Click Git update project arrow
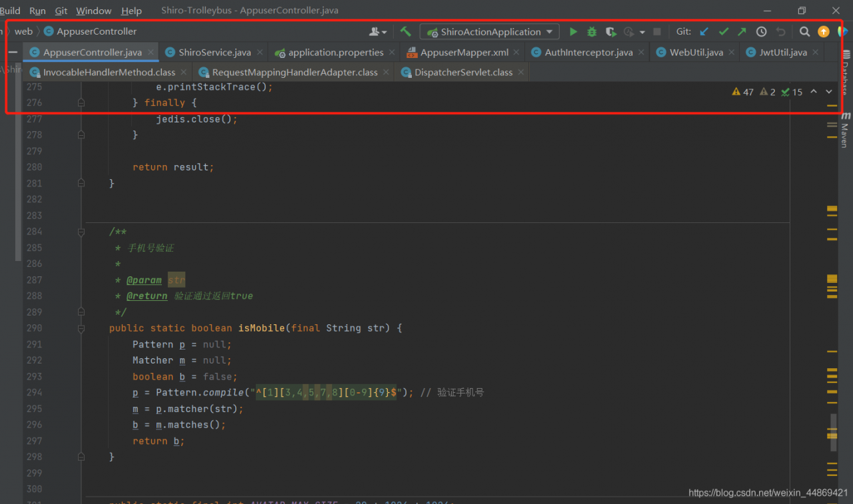Viewport: 853px width, 504px height. pos(704,32)
